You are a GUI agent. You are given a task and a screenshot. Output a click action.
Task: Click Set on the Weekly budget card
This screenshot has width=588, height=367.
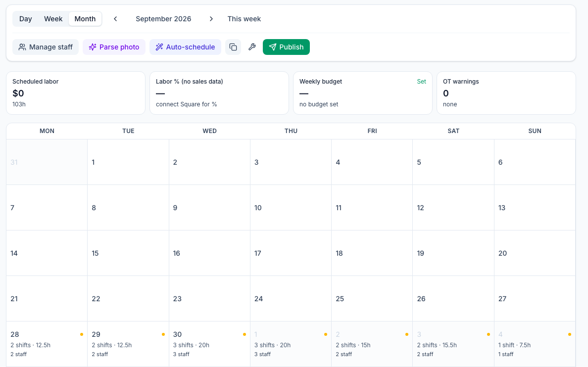[421, 81]
